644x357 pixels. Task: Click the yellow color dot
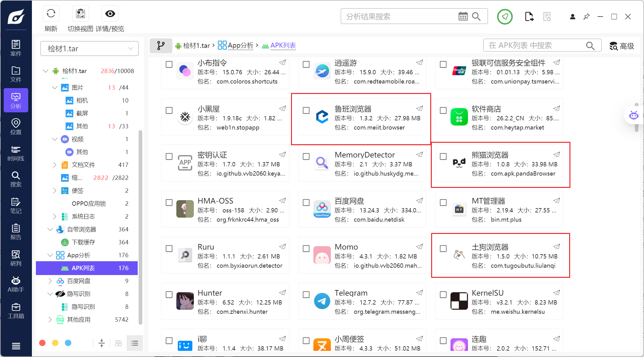pos(55,343)
